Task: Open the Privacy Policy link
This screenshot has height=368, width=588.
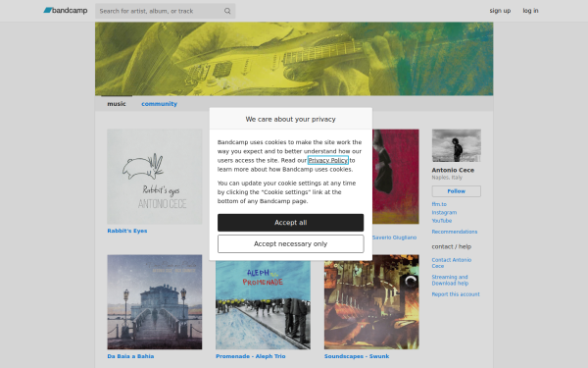Action: point(328,160)
